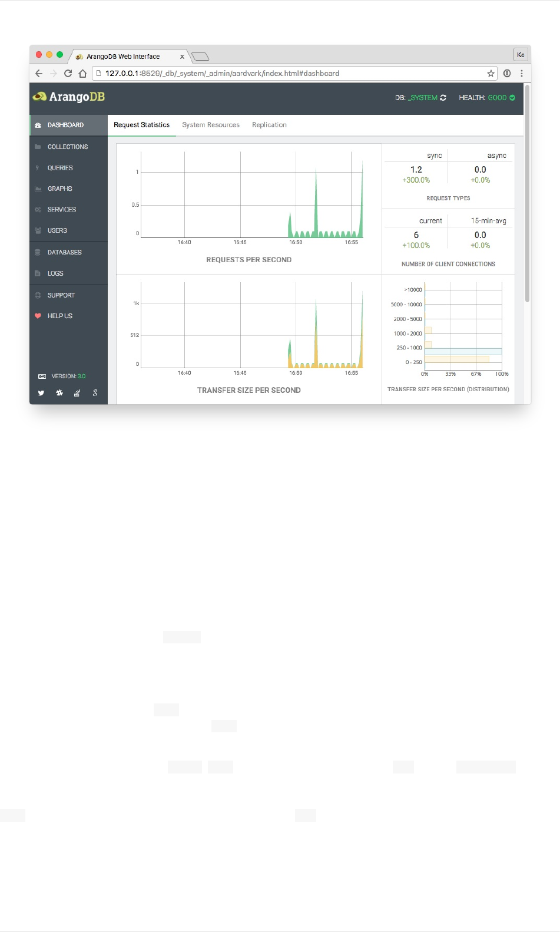Open a new browser tab
Viewport: 560px width, 932px height.
(x=201, y=57)
